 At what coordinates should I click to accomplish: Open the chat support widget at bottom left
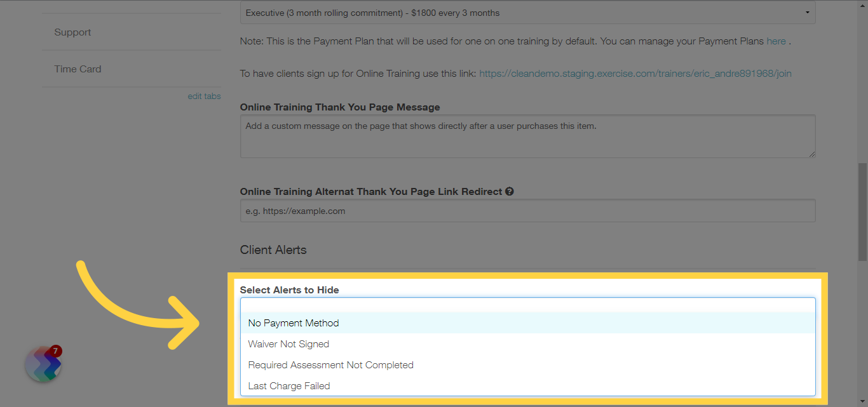pos(43,364)
